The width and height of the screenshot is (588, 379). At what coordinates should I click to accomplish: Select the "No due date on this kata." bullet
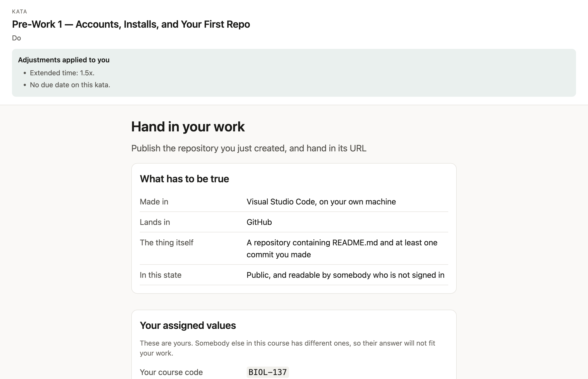click(x=70, y=85)
